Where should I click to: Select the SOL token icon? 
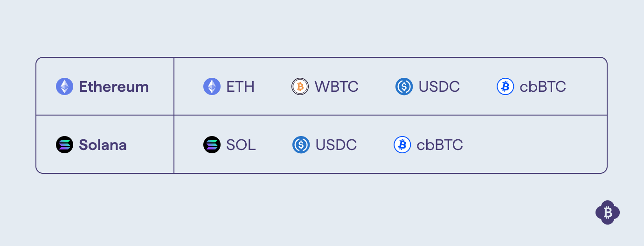point(212,145)
